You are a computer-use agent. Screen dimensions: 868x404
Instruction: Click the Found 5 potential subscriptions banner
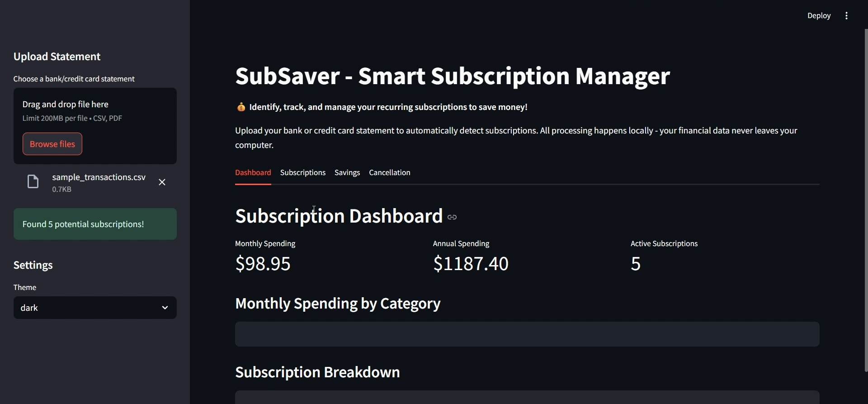coord(94,223)
